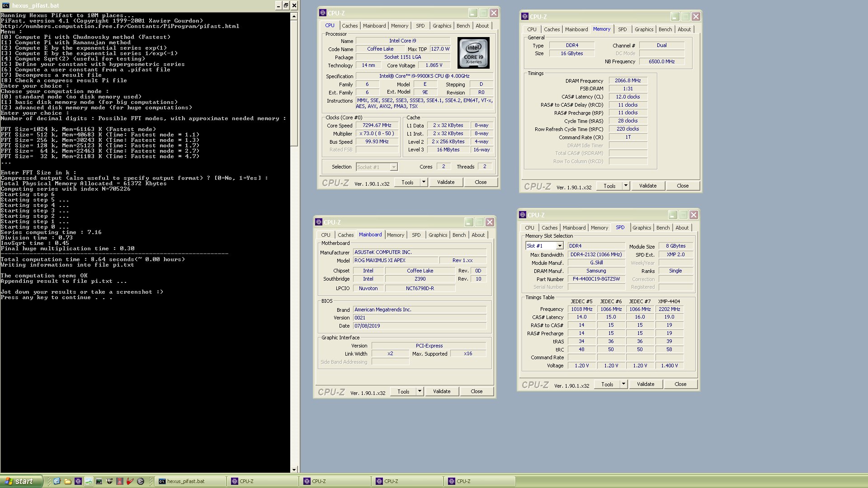Viewport: 868px width, 488px height.
Task: Open Graphics tab in the Memory tab CPU-Z window
Action: [644, 29]
